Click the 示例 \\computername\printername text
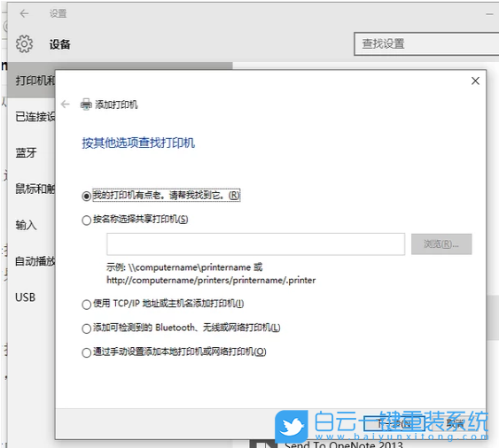Image resolution: width=499 pixels, height=448 pixels. coord(184,267)
